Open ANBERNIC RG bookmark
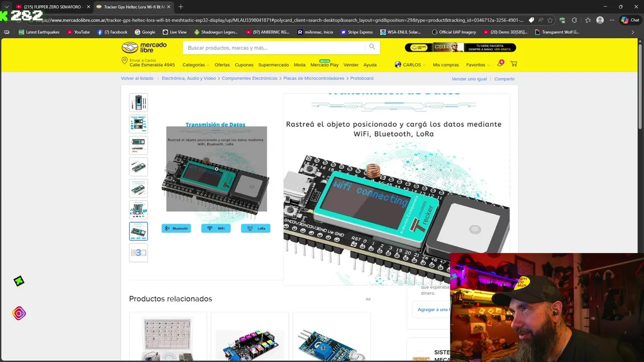 [x=267, y=32]
